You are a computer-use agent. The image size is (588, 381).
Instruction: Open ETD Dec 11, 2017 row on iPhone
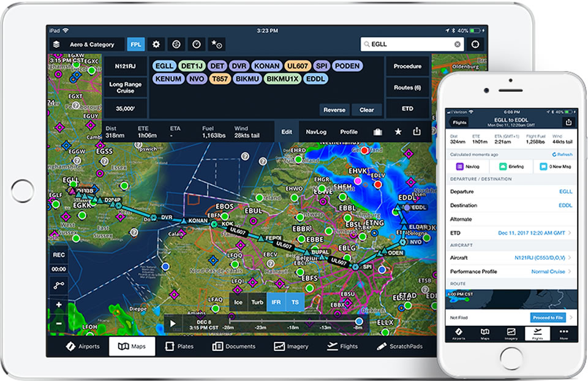511,233
